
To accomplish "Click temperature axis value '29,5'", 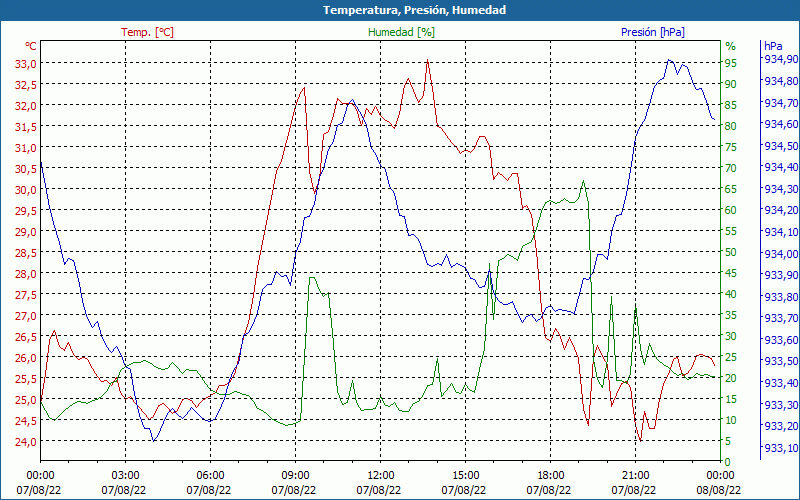I will [26, 211].
